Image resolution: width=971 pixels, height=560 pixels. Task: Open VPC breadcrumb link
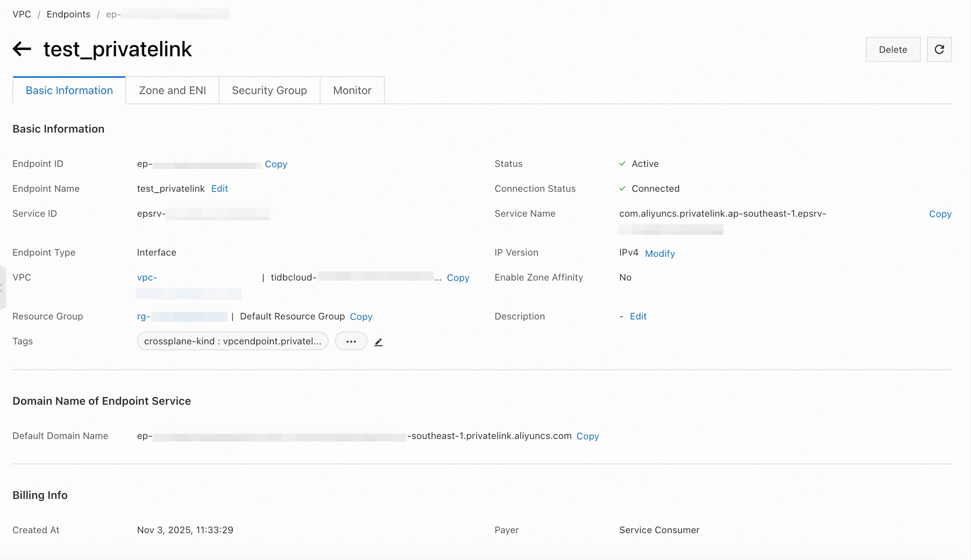22,14
